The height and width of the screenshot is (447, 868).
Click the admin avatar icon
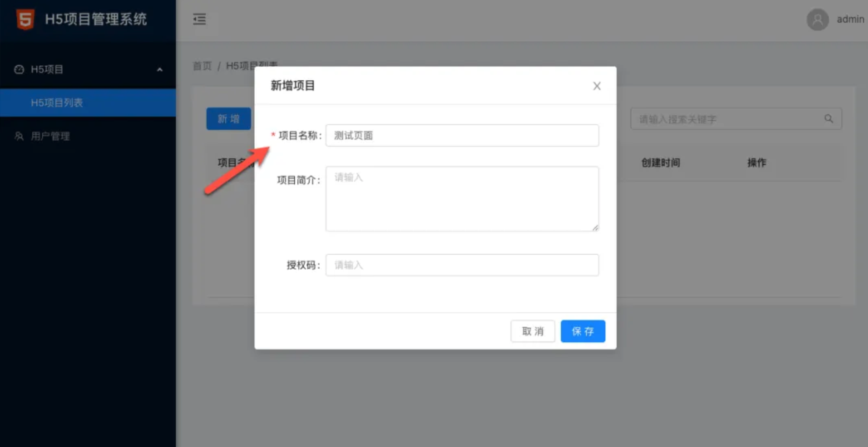click(817, 19)
